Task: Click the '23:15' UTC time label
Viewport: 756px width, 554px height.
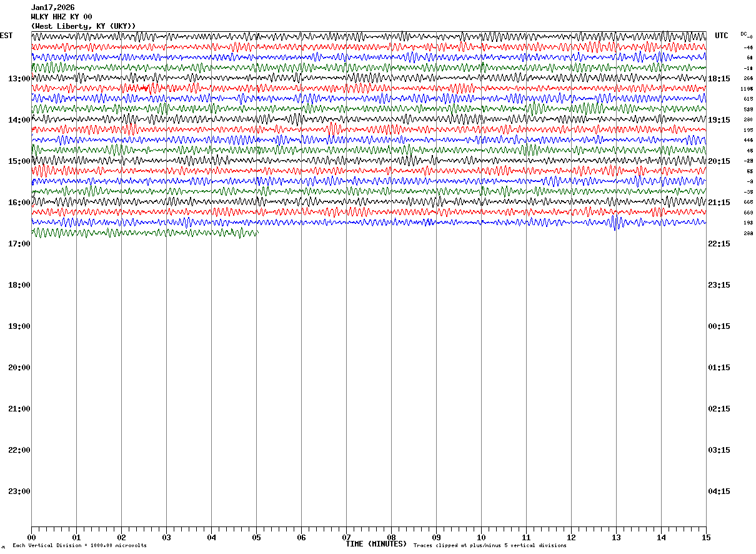Action: coord(719,285)
